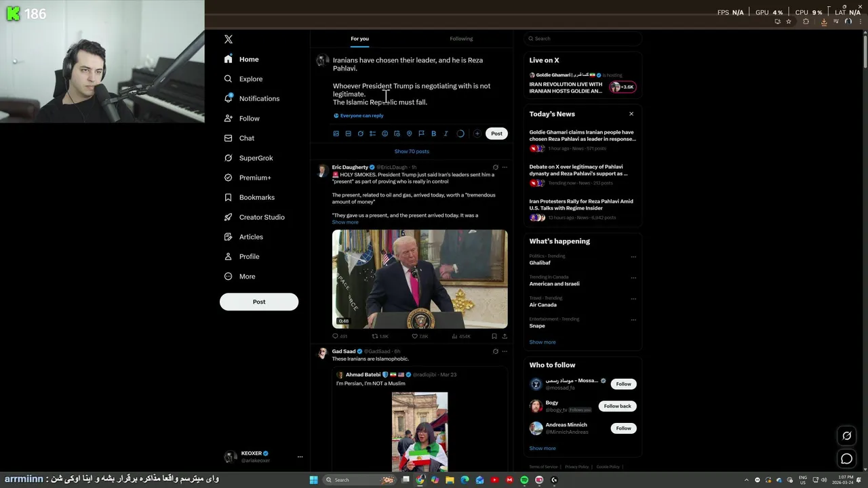Open more options on Gad Saad's post
Image resolution: width=868 pixels, height=488 pixels.
point(505,352)
